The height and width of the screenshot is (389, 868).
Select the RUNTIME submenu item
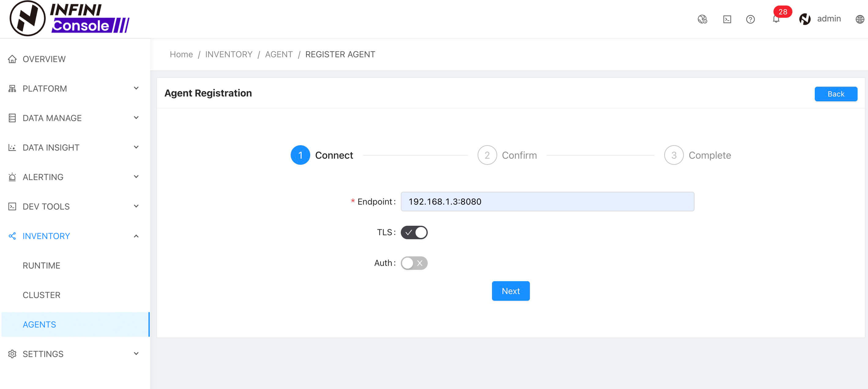[41, 265]
